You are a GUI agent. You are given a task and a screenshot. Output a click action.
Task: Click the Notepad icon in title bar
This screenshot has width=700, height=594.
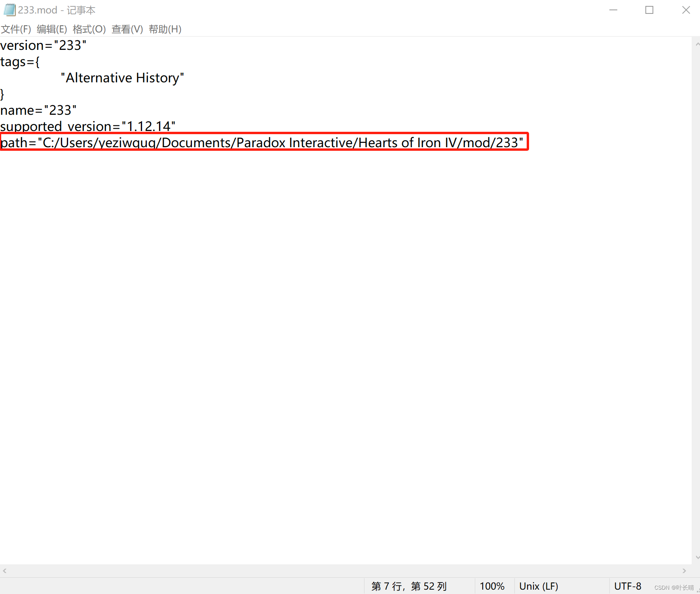coord(9,9)
